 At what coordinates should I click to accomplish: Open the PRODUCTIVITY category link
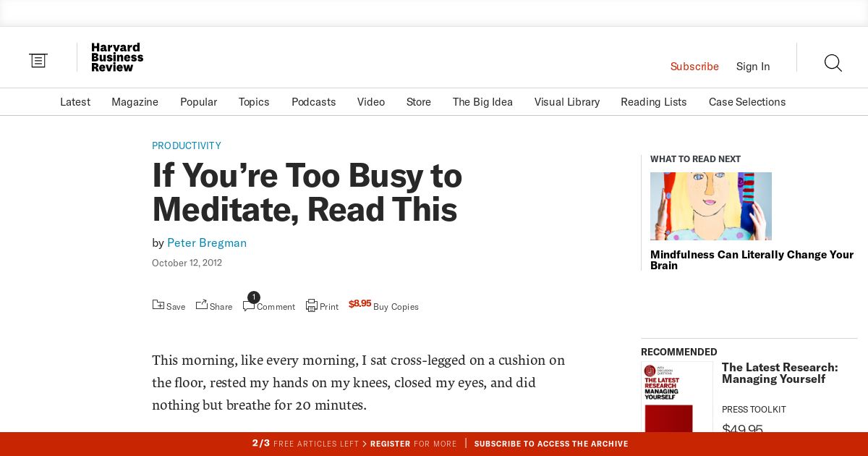coord(187,145)
